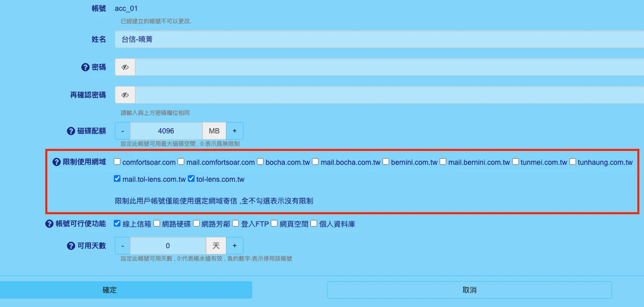The image size is (644, 307).
Task: Uncheck the tol-lens.com.tw domain checkbox
Action: click(192, 179)
